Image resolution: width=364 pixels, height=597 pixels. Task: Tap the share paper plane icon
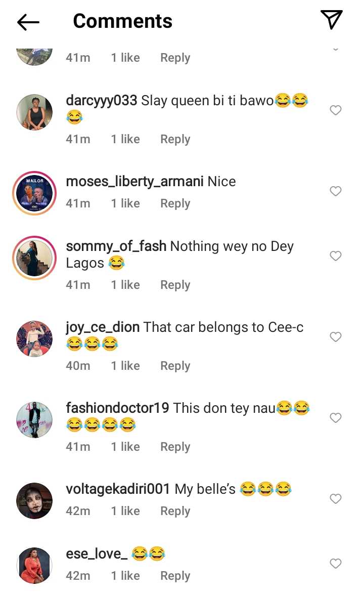point(332,20)
